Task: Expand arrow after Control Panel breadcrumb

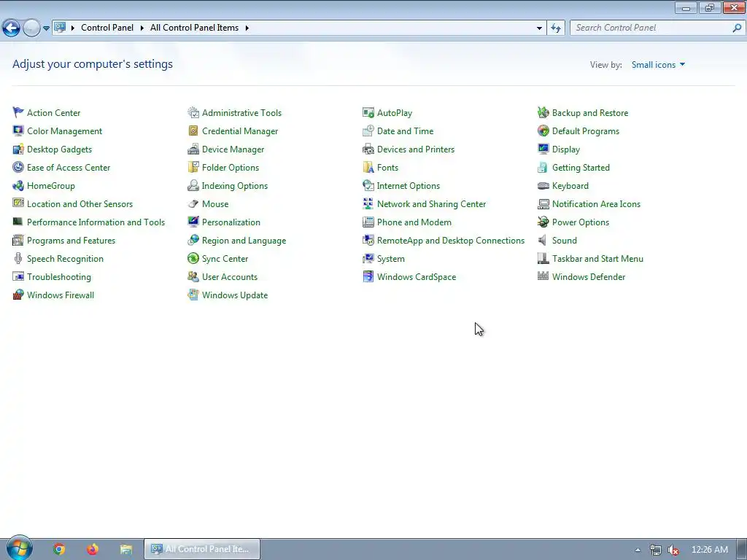Action: (142, 28)
